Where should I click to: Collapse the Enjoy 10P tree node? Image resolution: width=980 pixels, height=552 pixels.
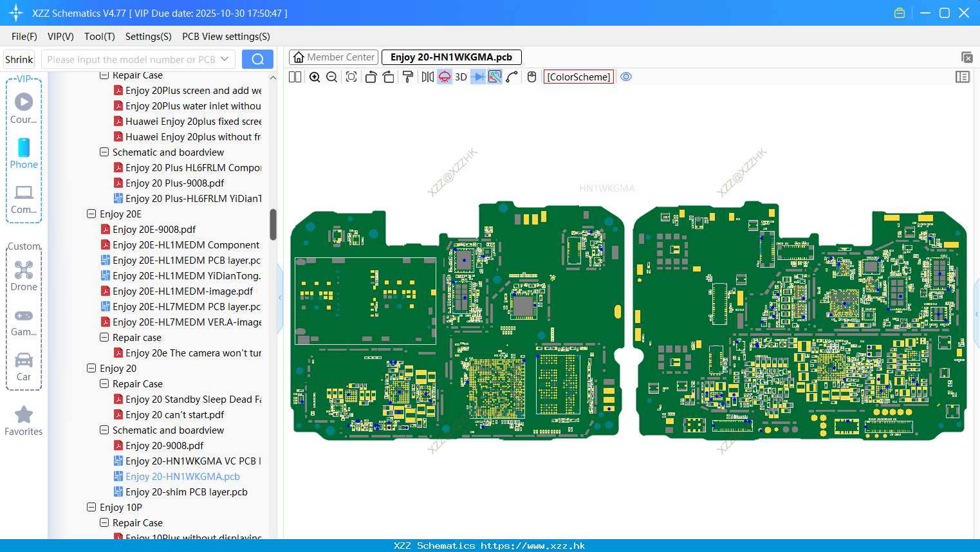91,507
